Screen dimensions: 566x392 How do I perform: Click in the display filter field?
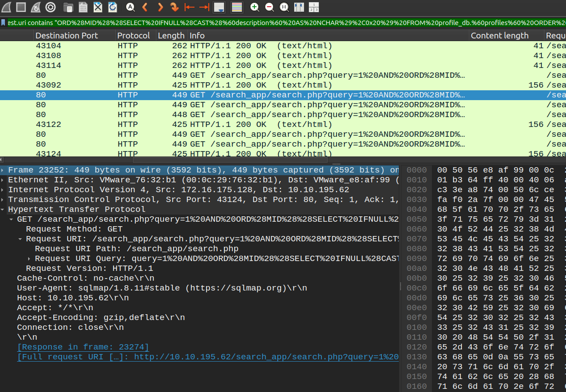[x=286, y=22]
